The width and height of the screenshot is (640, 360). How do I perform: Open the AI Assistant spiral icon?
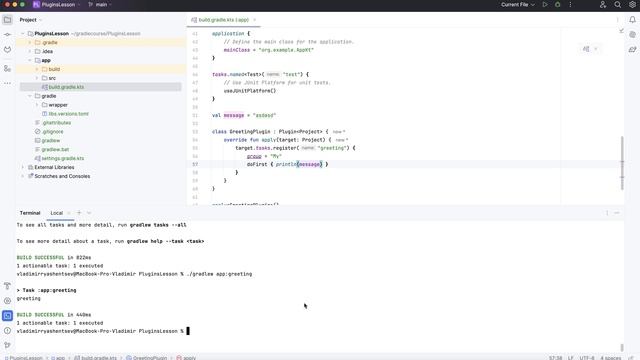pos(632,35)
